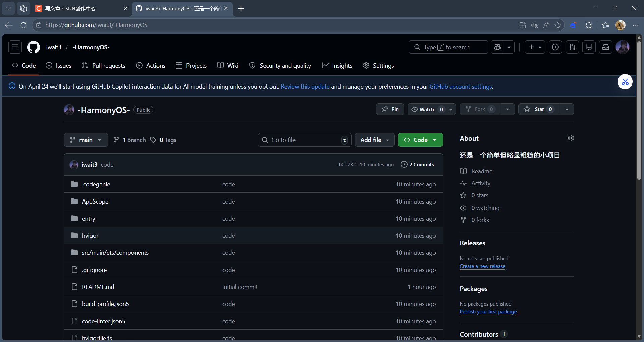Screen dimensions: 644x342
Task: Open the entry folder
Action: 89,219
